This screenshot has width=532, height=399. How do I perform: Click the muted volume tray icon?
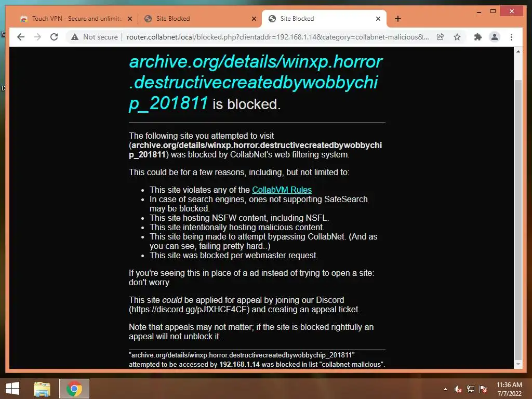click(x=458, y=389)
